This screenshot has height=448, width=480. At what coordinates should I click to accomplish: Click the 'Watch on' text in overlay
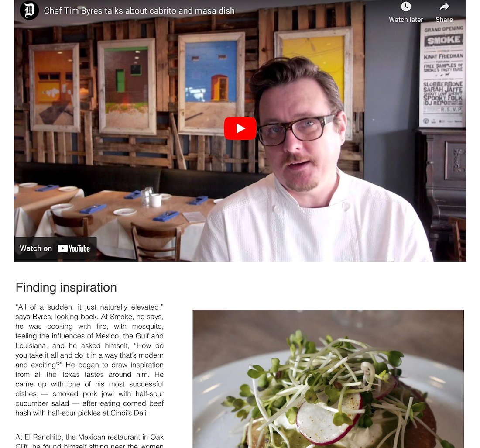[x=36, y=248]
